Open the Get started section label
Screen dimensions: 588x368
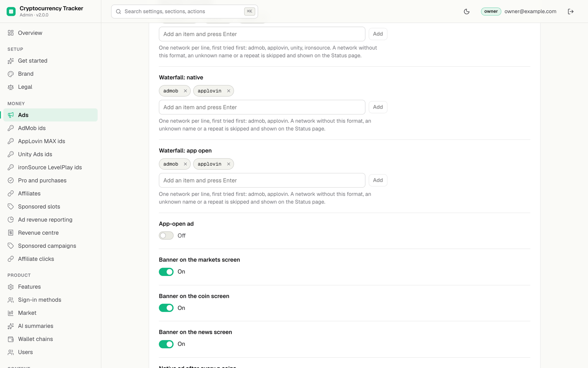tap(33, 61)
